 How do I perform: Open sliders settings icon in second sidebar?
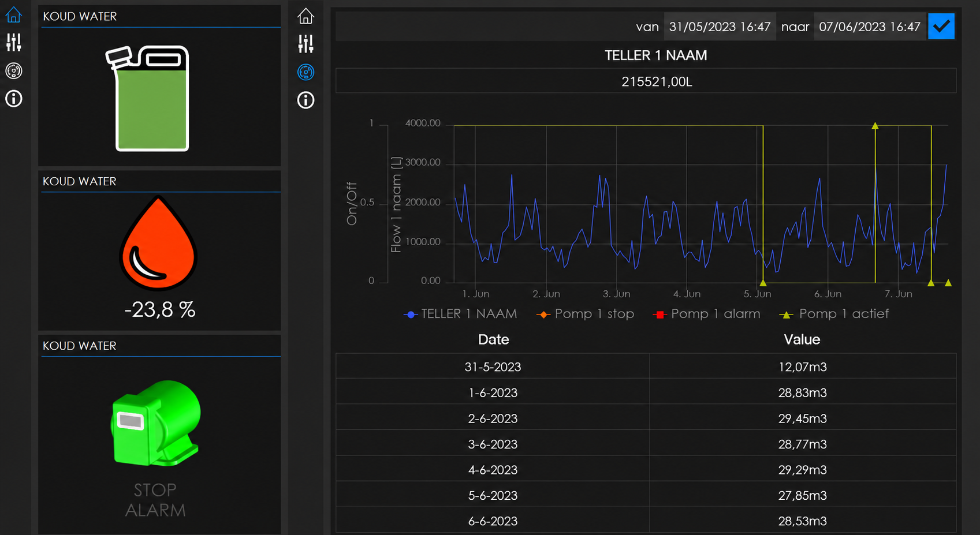click(x=305, y=44)
